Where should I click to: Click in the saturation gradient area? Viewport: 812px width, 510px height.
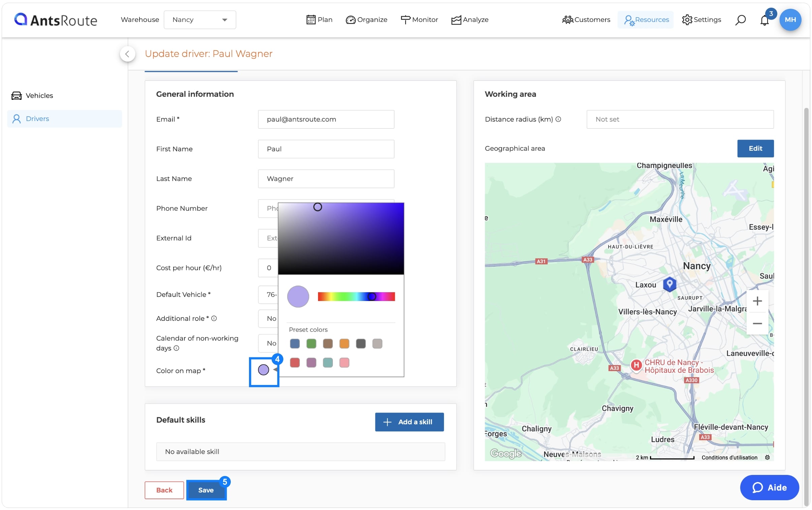coord(341,238)
